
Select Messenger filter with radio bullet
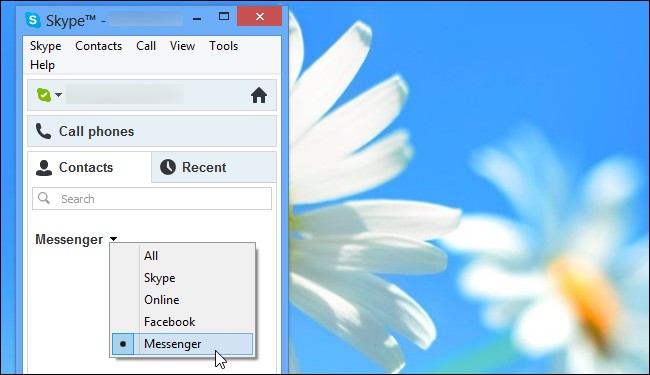point(182,344)
